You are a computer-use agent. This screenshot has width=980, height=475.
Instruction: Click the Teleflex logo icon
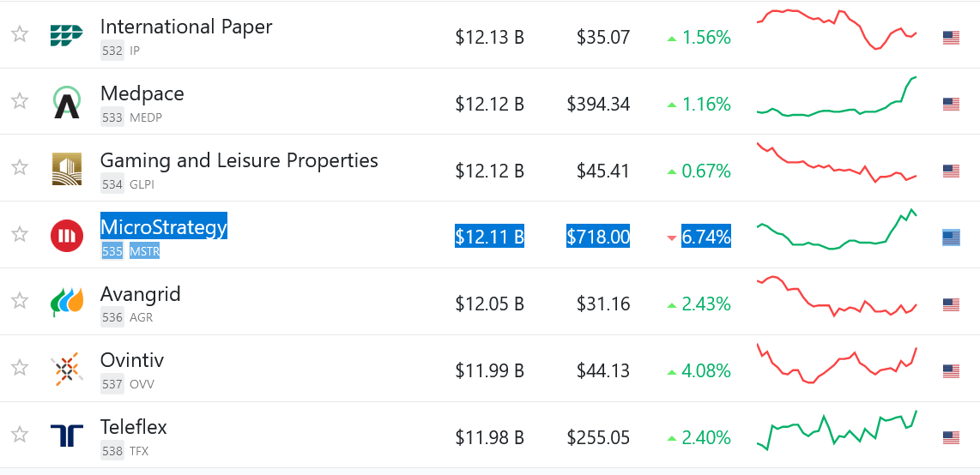pos(67,436)
